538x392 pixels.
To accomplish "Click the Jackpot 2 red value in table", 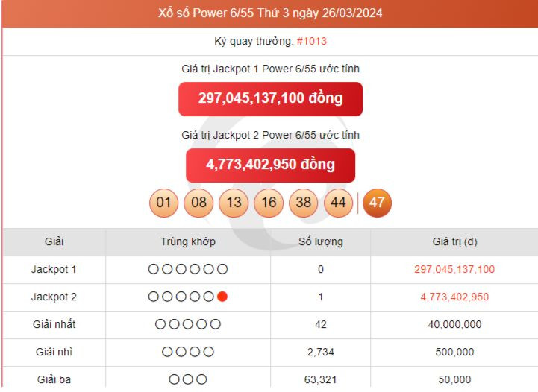I will click(x=454, y=297).
